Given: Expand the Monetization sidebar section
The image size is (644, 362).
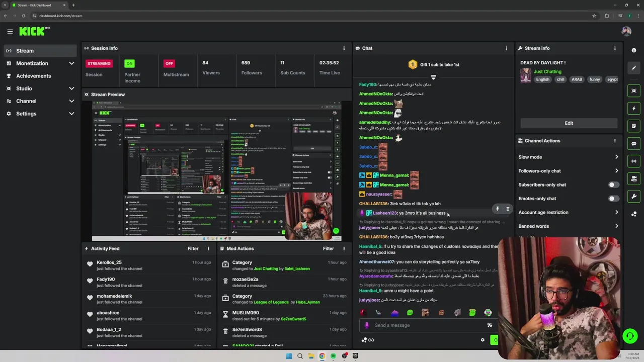Looking at the screenshot, I should pos(71,63).
